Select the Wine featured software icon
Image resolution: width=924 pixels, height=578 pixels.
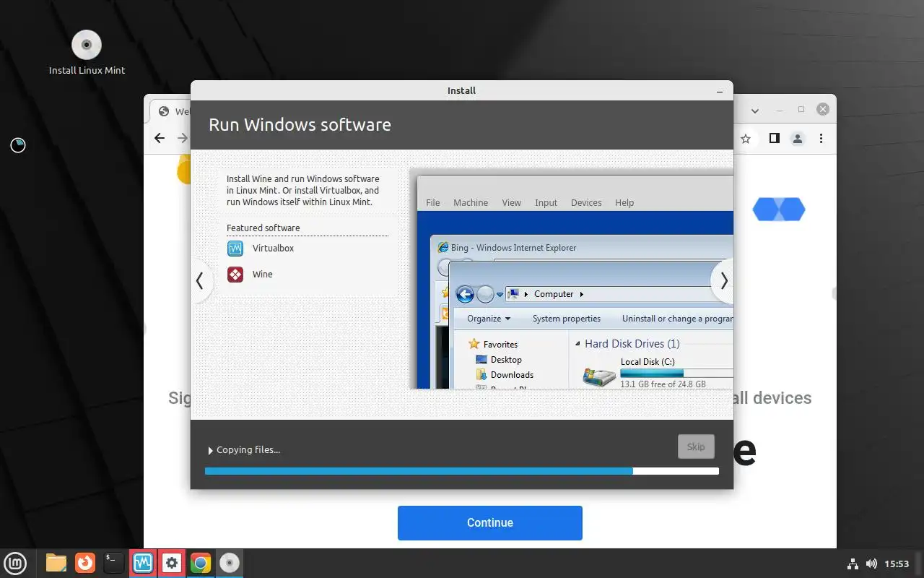[235, 275]
